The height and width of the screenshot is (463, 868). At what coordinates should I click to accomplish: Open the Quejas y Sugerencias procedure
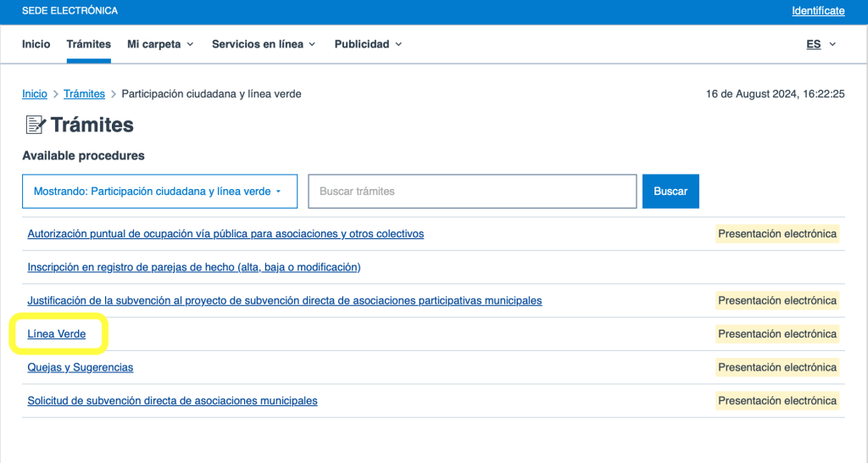[81, 367]
